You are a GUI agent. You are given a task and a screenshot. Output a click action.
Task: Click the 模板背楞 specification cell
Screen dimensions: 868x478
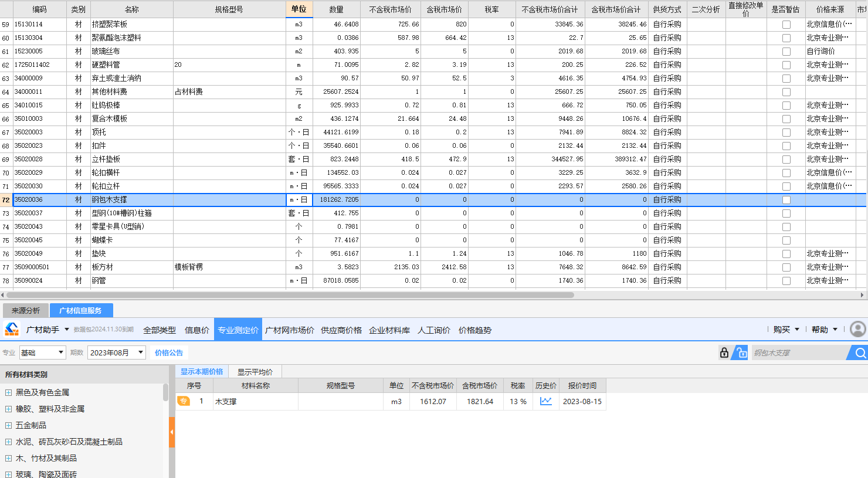click(229, 267)
